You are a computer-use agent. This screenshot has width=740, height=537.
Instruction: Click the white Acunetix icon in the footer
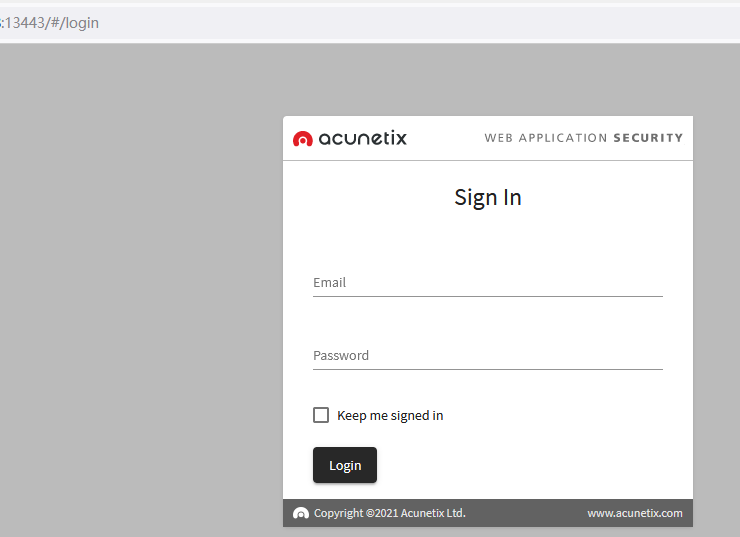301,513
